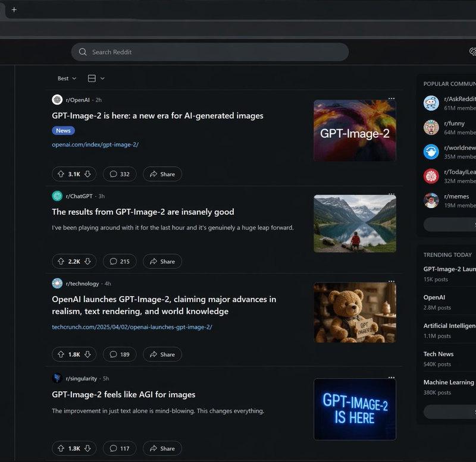
Task: Open more options for r/ChatGPT post
Action: pyautogui.click(x=392, y=193)
